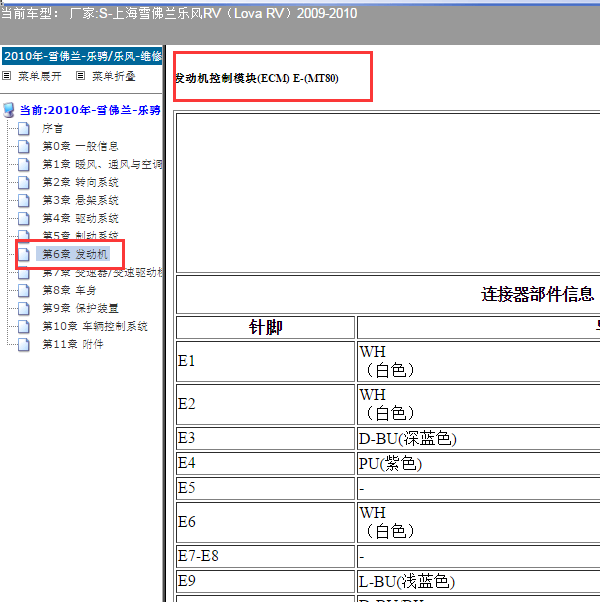Select pin cell E5
Viewport: 600px width, 602px height.
pos(265,488)
